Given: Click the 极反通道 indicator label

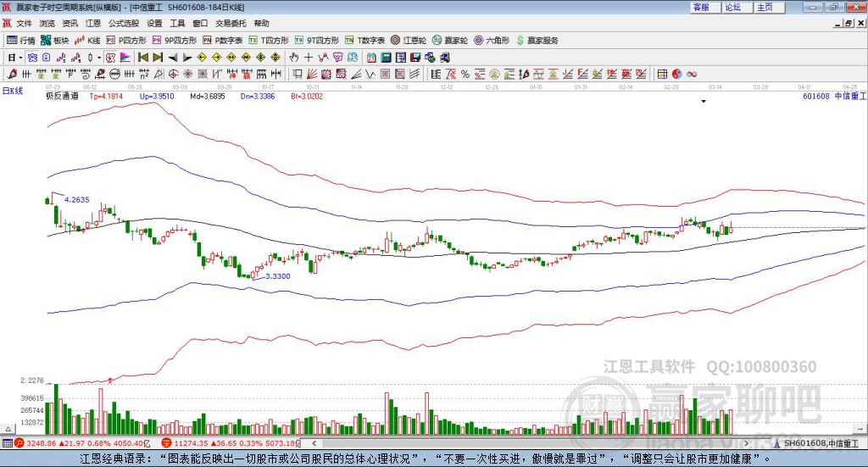Looking at the screenshot, I should [x=62, y=96].
